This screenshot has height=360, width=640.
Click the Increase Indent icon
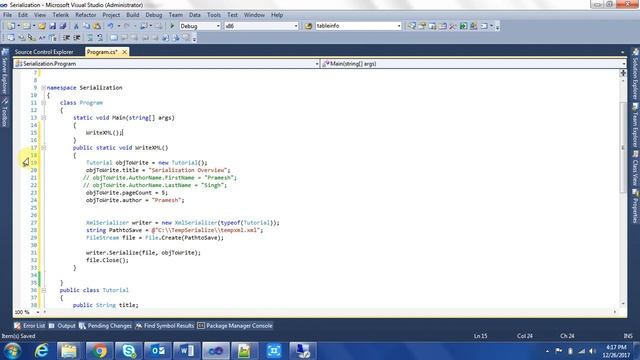click(77, 38)
